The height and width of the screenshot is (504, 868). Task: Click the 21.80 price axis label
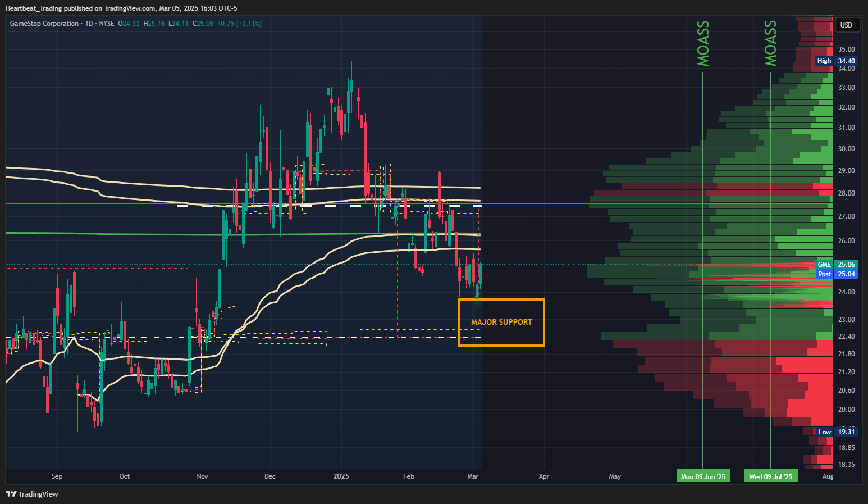pyautogui.click(x=847, y=354)
